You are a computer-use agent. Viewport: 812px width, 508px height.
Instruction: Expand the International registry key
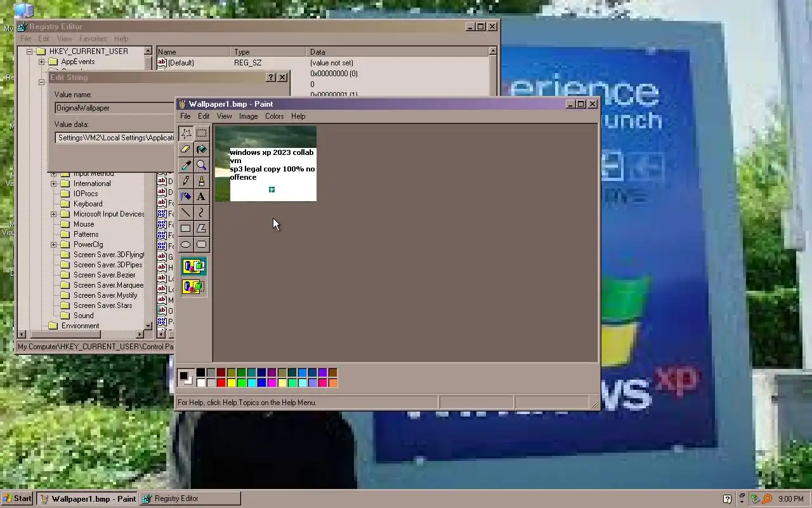click(53, 184)
